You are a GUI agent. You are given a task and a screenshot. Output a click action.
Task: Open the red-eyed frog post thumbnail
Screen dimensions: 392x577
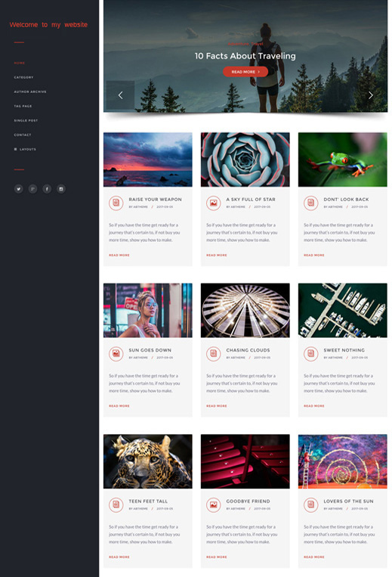(x=342, y=160)
